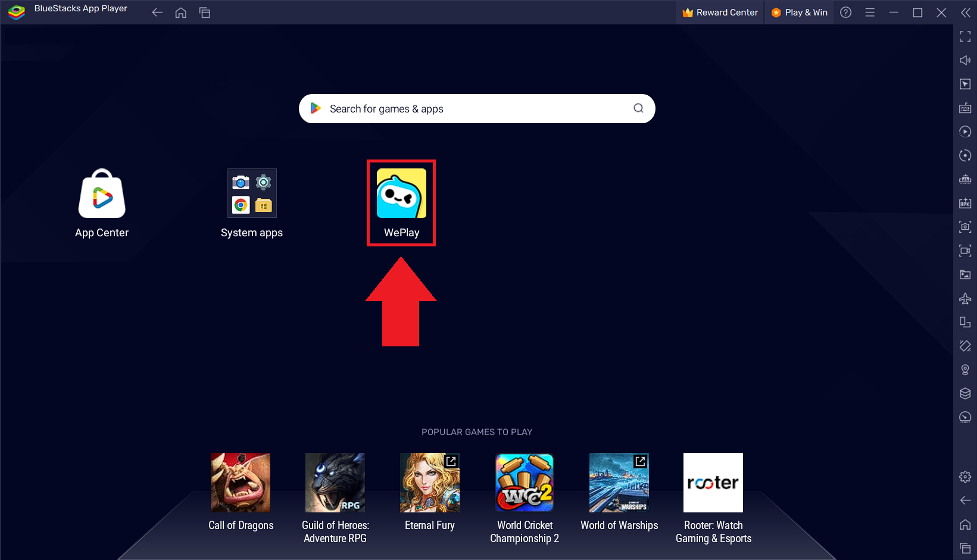The height and width of the screenshot is (560, 977).
Task: Open the Location tool in the sidebar
Action: coord(964,369)
